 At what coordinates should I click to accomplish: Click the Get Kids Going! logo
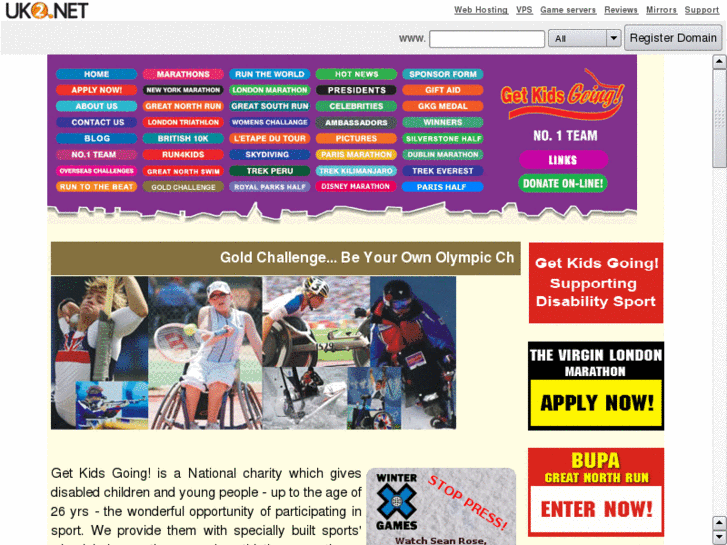point(562,95)
